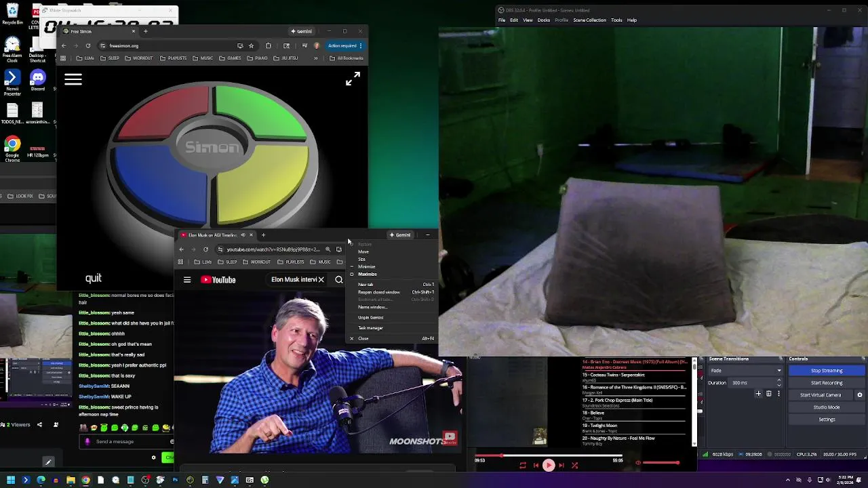Open PLAYLISTS bookmark folder in Free Simon window
The height and width of the screenshot is (488, 868).
coord(174,58)
